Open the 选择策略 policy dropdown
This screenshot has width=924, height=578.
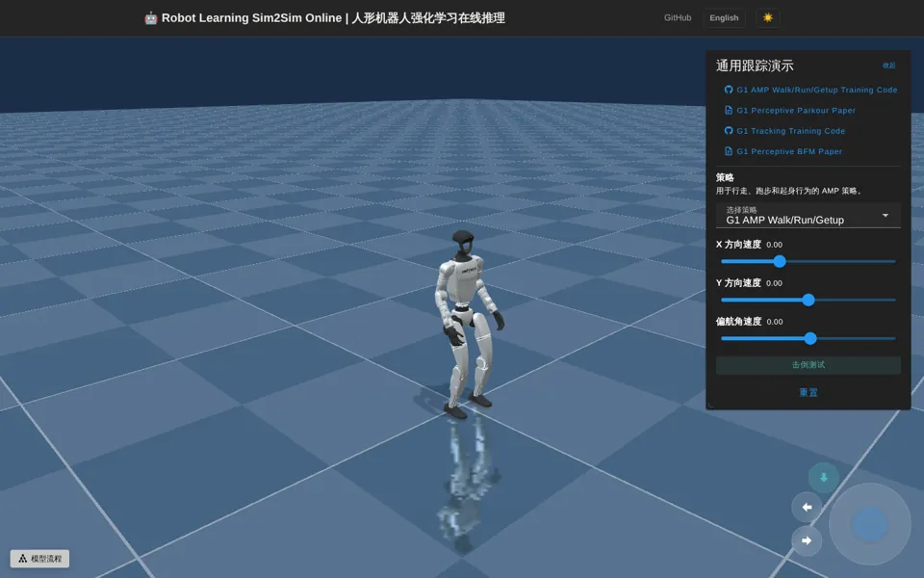[x=808, y=215]
